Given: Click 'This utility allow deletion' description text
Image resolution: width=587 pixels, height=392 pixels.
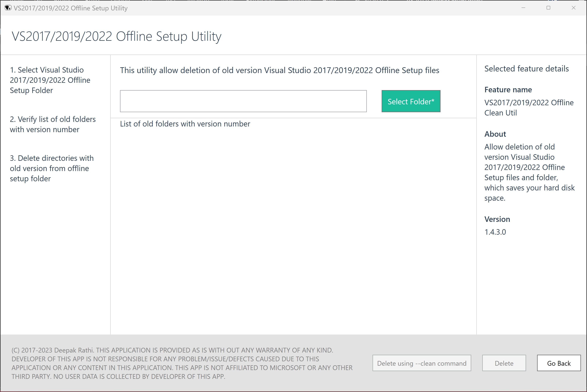Looking at the screenshot, I should (279, 70).
